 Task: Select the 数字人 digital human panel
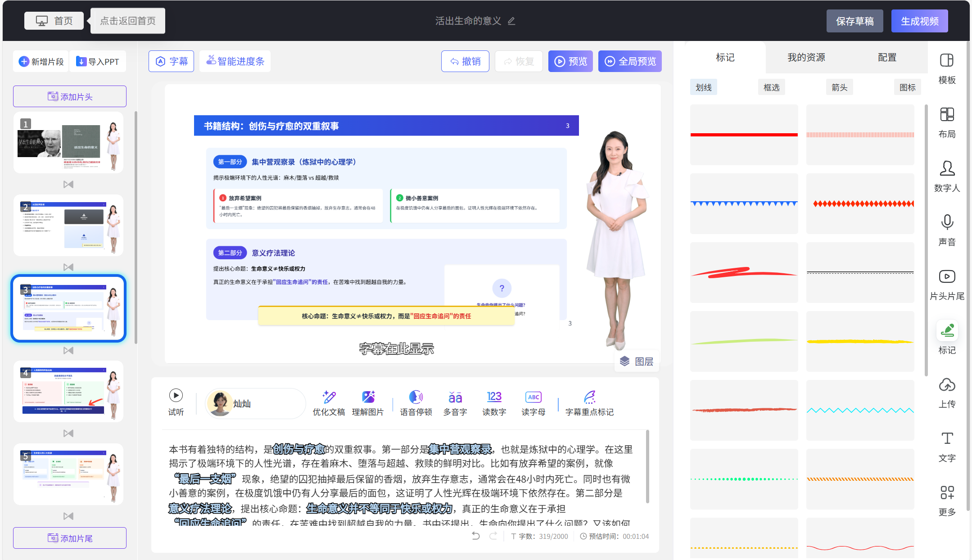pos(946,176)
